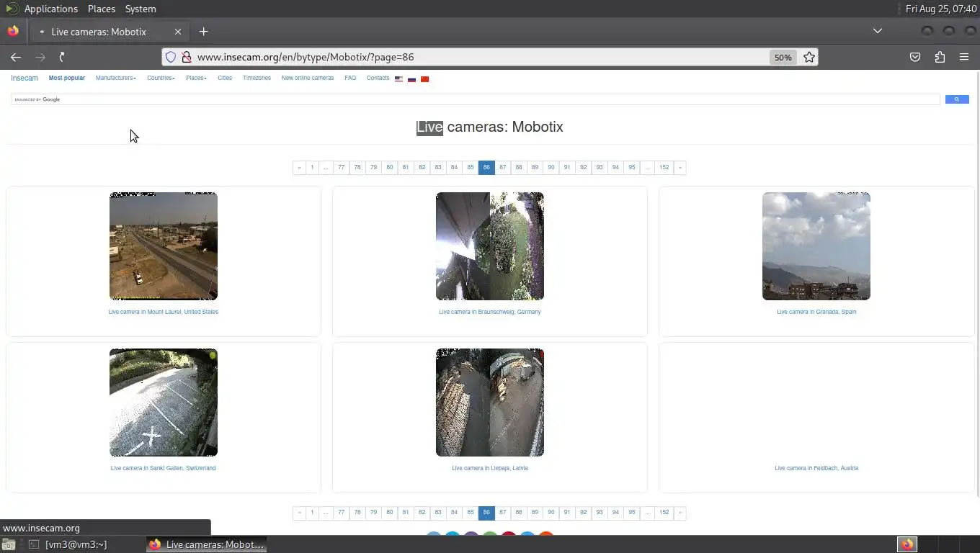The image size is (980, 553).
Task: Click the insecure connection padlock icon
Action: (186, 57)
